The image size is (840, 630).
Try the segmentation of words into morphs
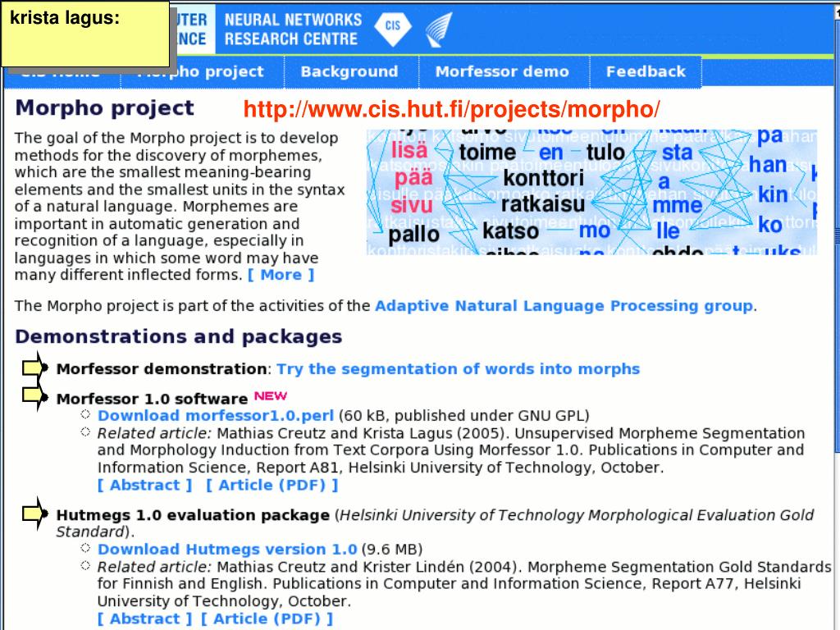tap(458, 369)
